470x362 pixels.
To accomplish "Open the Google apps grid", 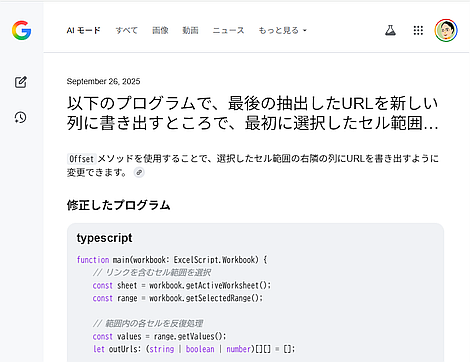I will [x=418, y=30].
